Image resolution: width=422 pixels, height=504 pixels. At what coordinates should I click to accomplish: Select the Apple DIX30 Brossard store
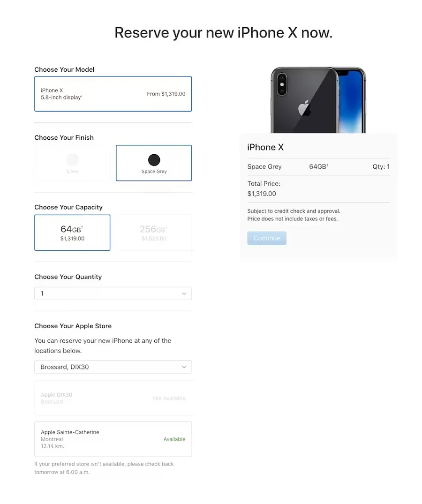(113, 398)
